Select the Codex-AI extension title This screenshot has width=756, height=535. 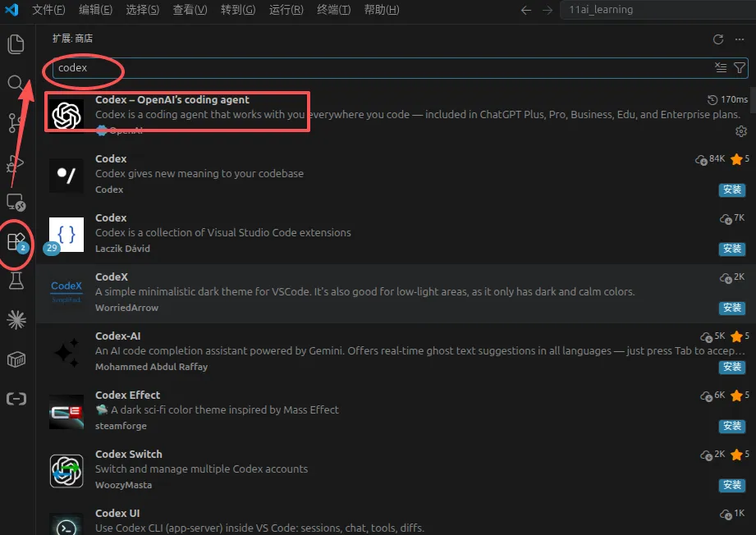pos(117,336)
